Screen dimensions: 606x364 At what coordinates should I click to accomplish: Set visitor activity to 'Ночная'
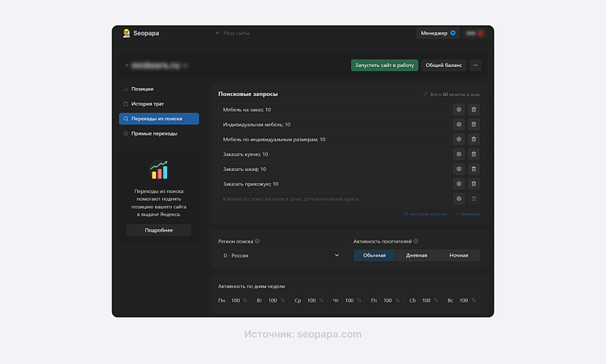click(x=458, y=255)
